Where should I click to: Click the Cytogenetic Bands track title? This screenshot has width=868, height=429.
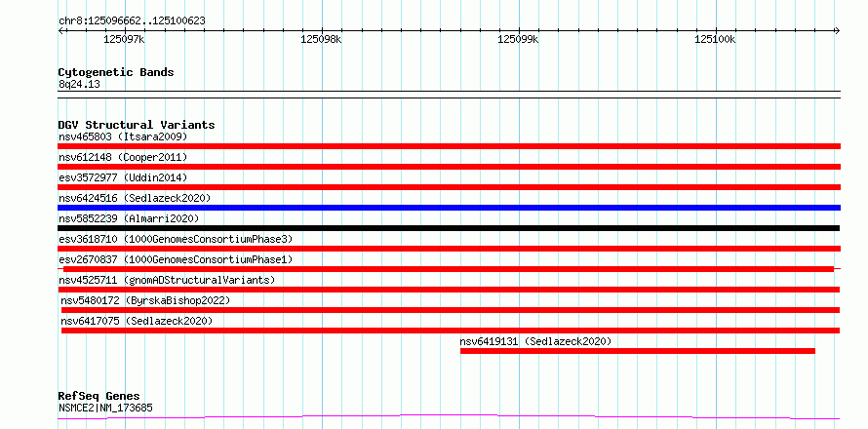pyautogui.click(x=116, y=72)
